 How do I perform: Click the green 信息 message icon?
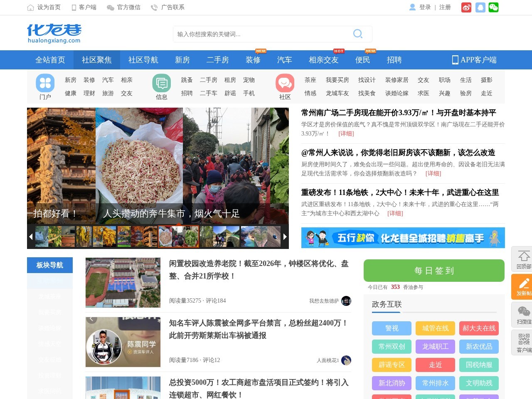click(x=162, y=82)
